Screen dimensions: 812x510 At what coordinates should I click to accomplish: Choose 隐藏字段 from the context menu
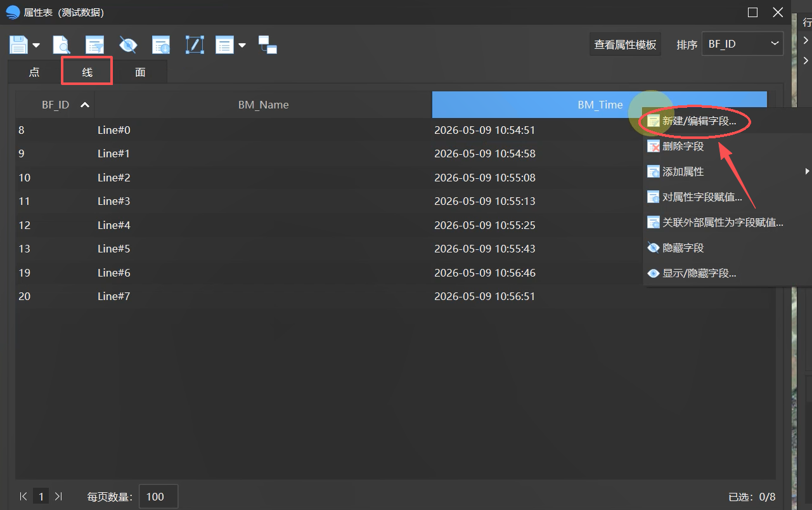[683, 248]
